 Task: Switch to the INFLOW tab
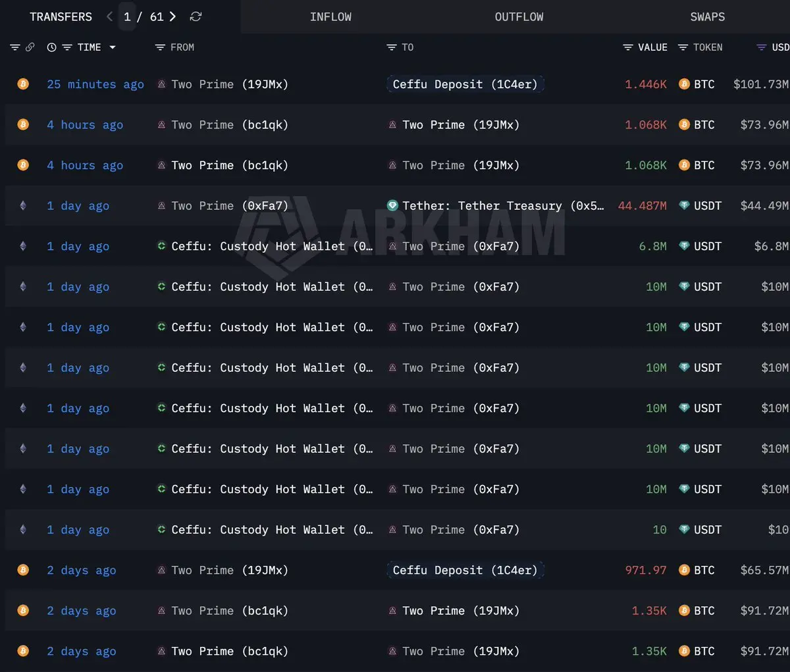click(x=330, y=17)
